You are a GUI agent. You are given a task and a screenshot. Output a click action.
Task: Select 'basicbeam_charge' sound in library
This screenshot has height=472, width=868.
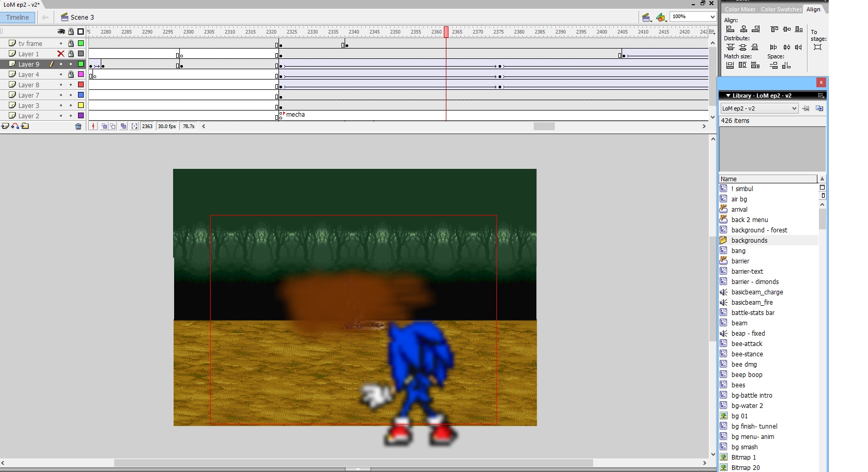tap(757, 292)
